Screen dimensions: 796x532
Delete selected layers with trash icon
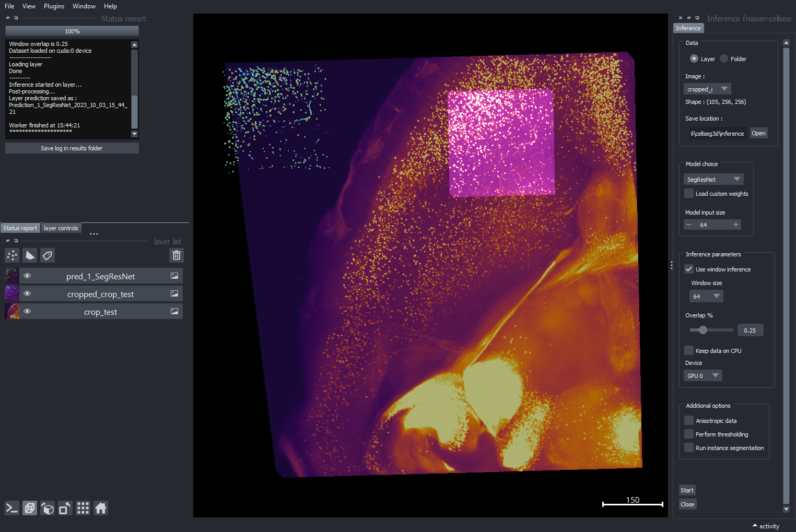click(x=177, y=255)
